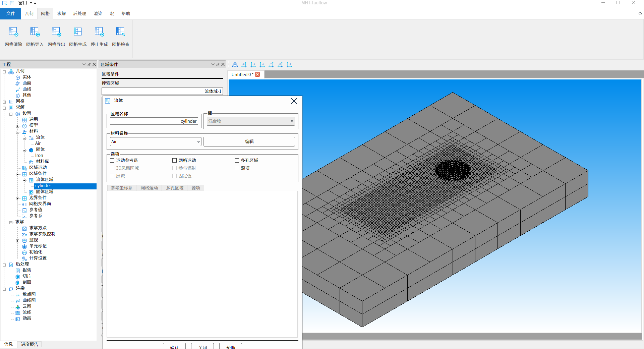
Task: Click the 网格导入 (import mesh) icon
Action: (35, 32)
